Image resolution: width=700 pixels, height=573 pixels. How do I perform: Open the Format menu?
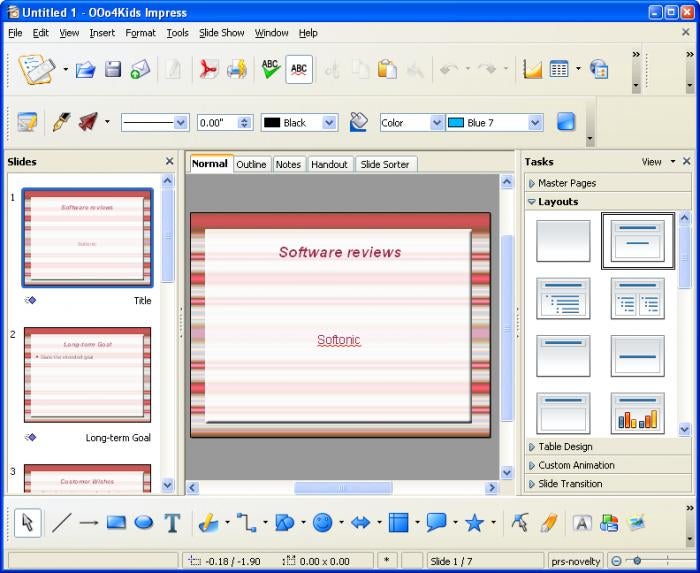click(x=141, y=33)
